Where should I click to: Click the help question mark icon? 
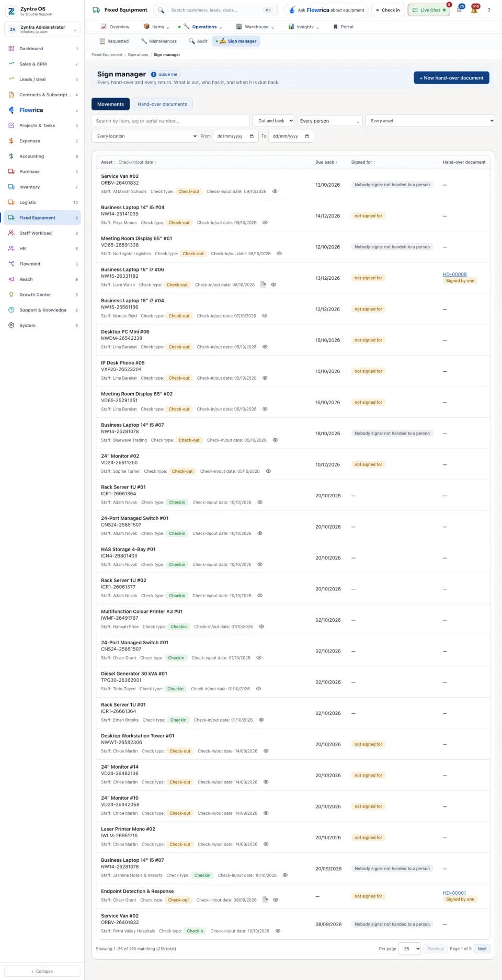(489, 10)
